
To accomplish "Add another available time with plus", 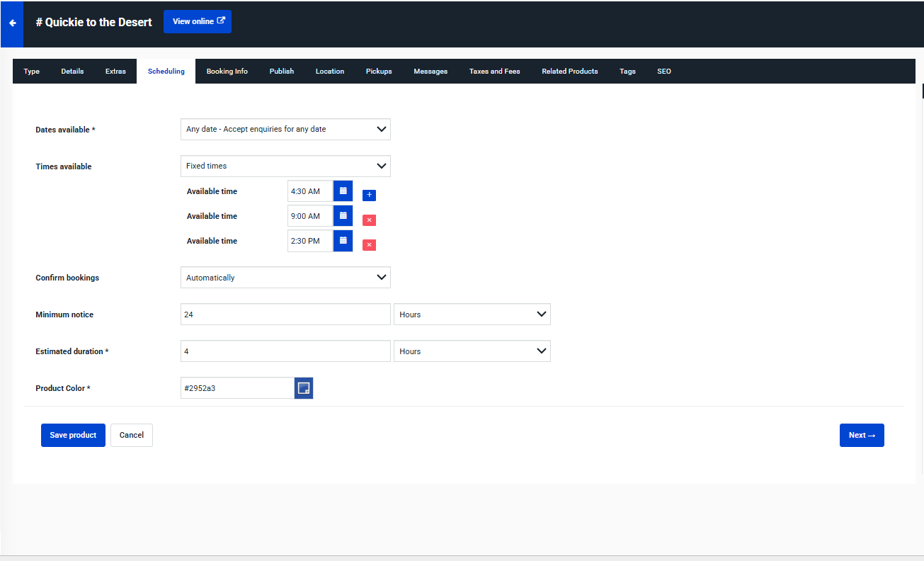I will pos(369,195).
